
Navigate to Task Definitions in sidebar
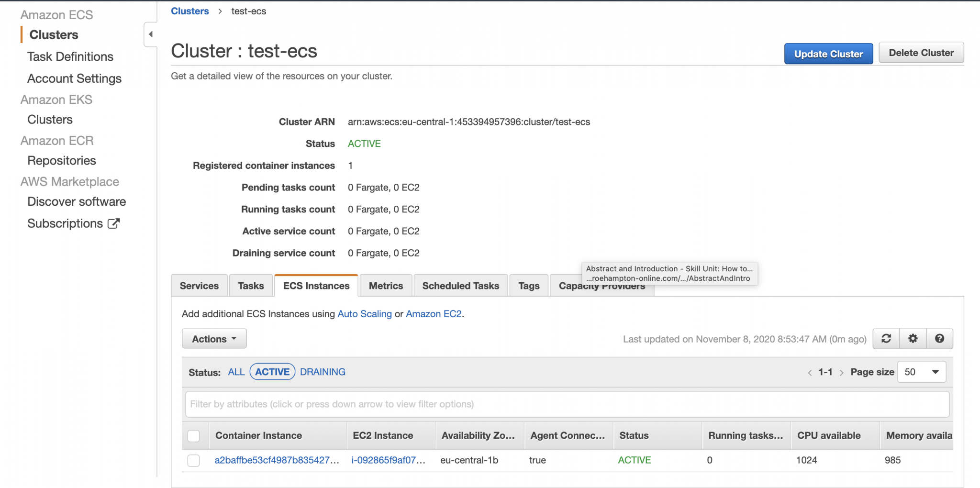coord(70,56)
